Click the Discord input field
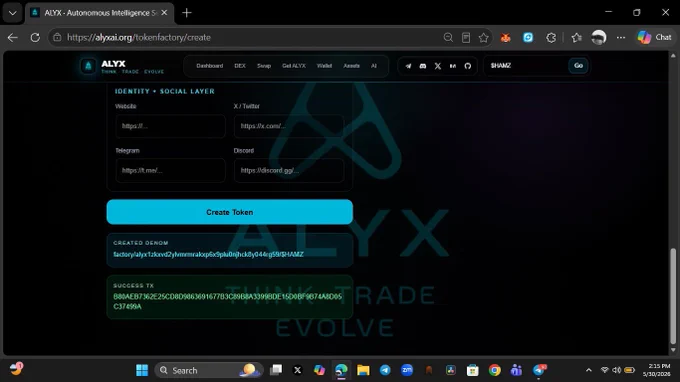Image resolution: width=680 pixels, height=382 pixels. tap(289, 170)
